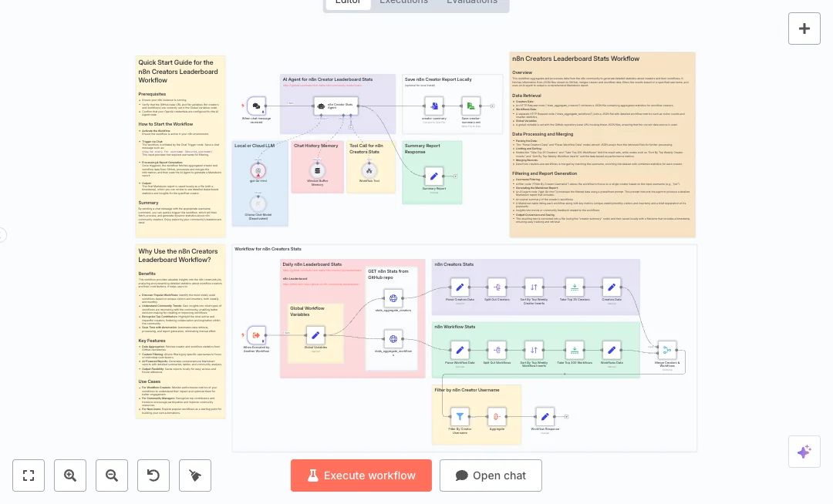Viewport: 833px width, 504px height.
Task: Zoom out of the workflow canvas
Action: (x=112, y=475)
